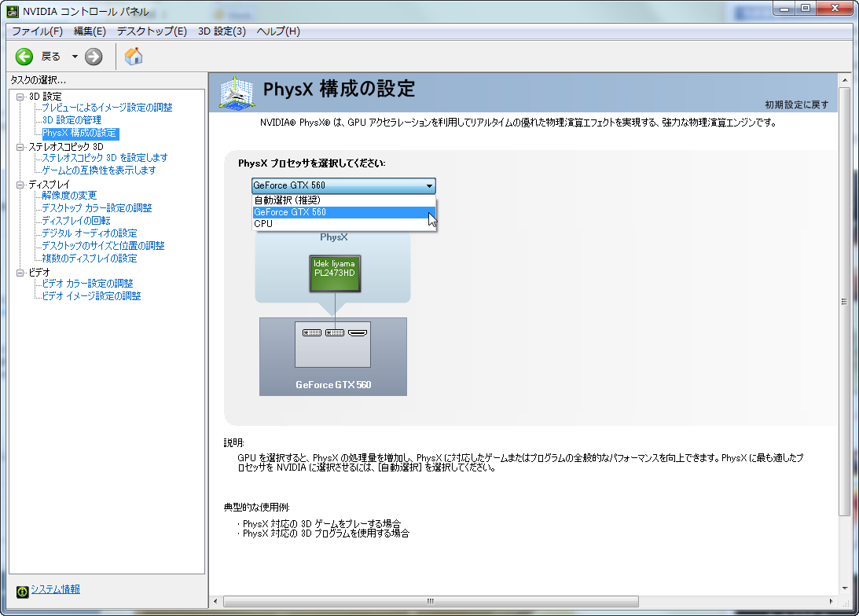Minimize the NVIDIA control panel window

pyautogui.click(x=784, y=8)
